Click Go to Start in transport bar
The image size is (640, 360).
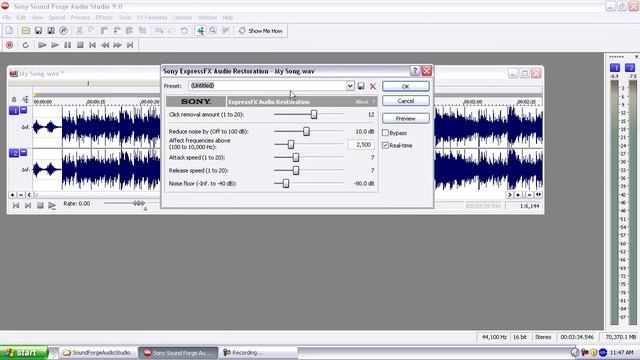93,45
